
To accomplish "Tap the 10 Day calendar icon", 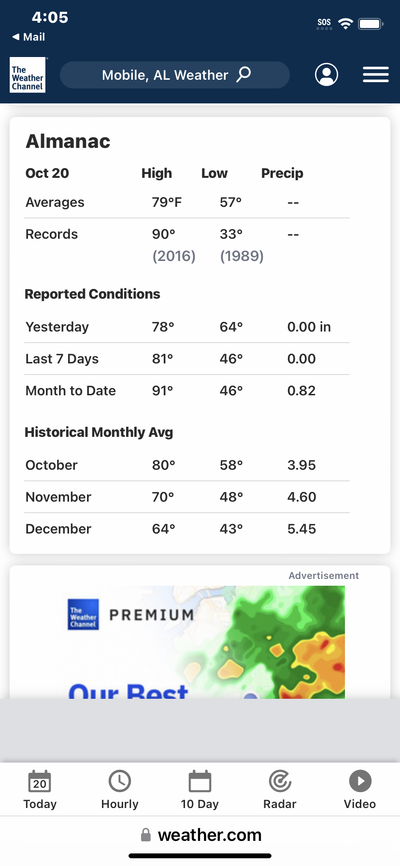I will [x=200, y=781].
